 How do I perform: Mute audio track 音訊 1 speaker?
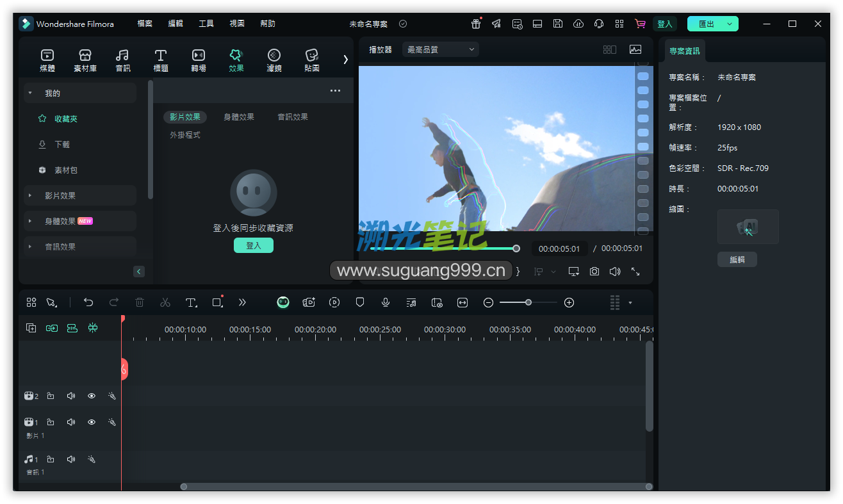(71, 459)
